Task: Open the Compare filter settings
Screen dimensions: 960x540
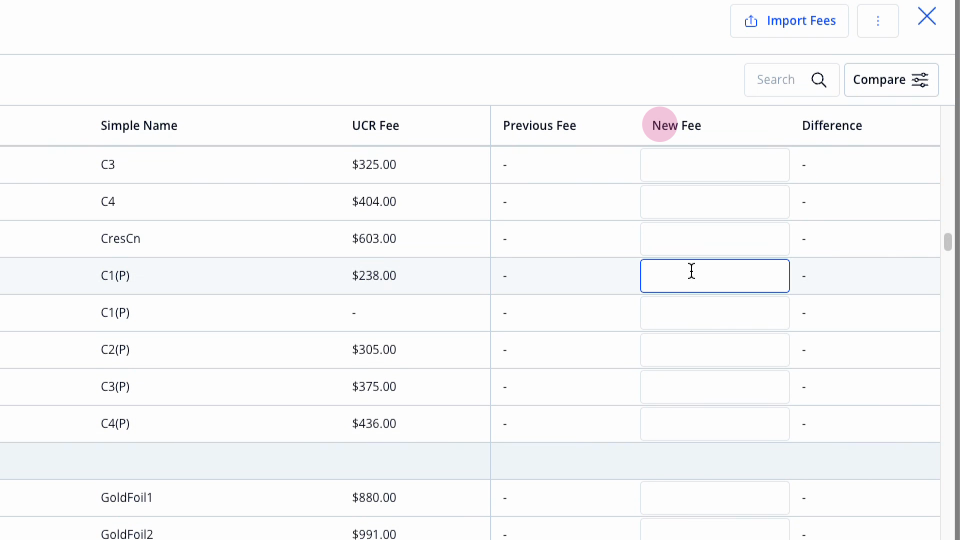Action: 891,80
